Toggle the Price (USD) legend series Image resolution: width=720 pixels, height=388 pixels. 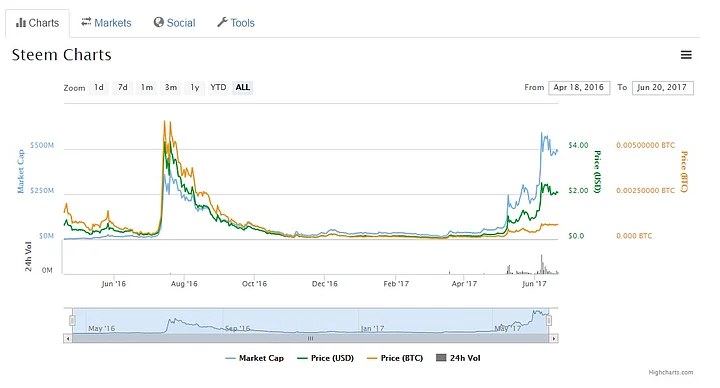click(x=326, y=358)
